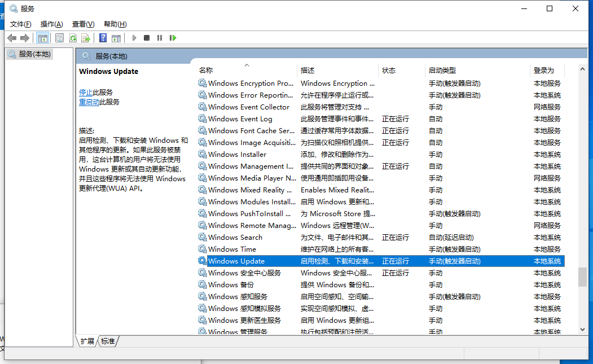Image resolution: width=593 pixels, height=364 pixels.
Task: Stop the service using the black square icon
Action: point(146,38)
